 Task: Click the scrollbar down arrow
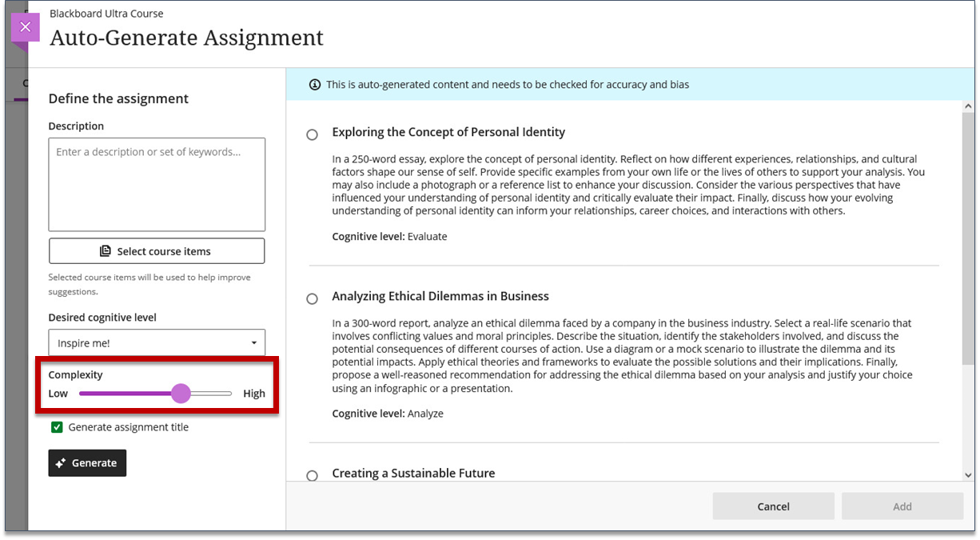coord(969,475)
